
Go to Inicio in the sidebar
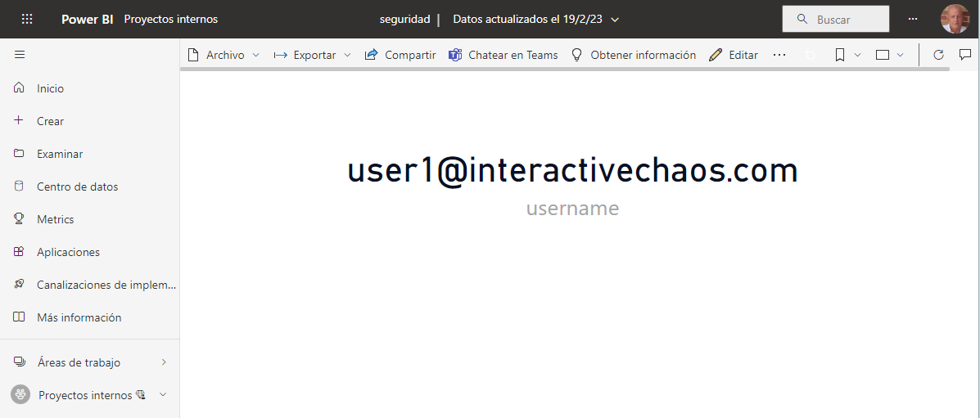[50, 88]
